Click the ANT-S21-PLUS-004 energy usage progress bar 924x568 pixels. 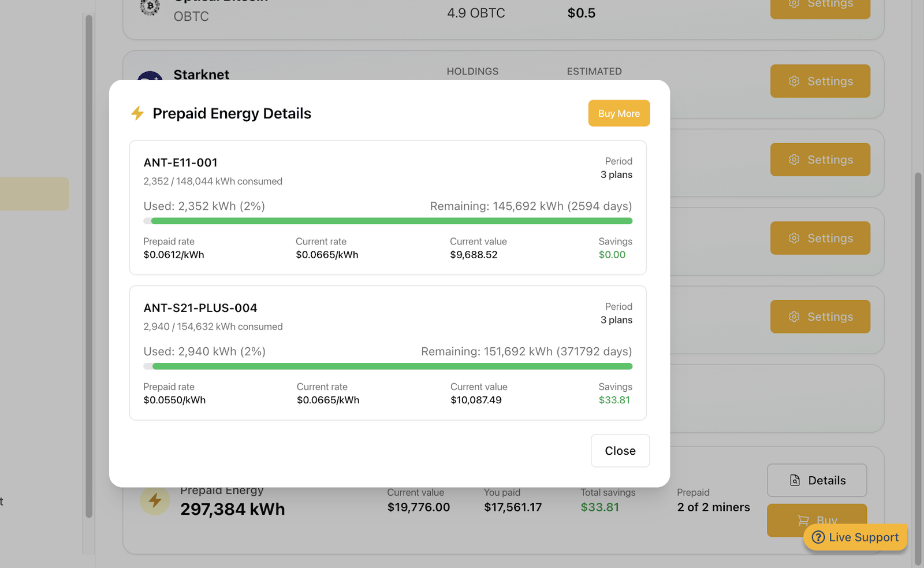point(388,366)
